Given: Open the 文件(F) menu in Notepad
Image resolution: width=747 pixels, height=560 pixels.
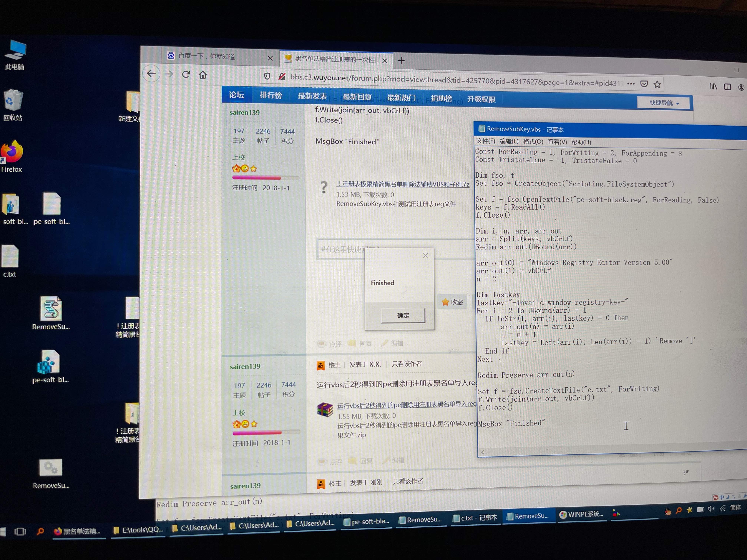Looking at the screenshot, I should pyautogui.click(x=486, y=141).
